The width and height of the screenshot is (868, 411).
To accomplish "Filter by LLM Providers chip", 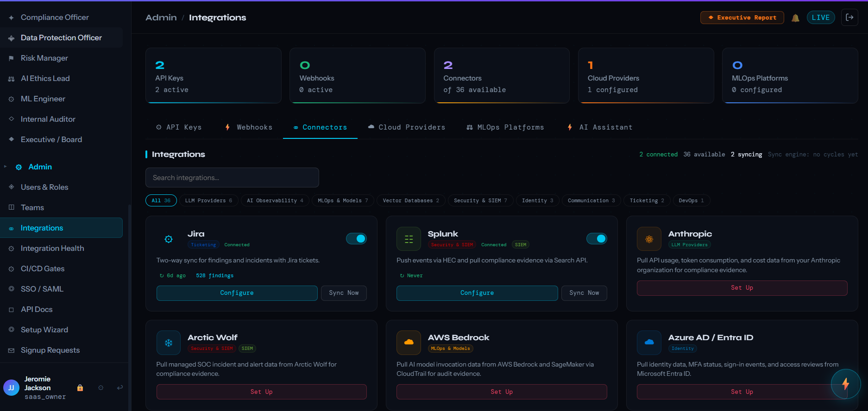I will click(x=208, y=200).
